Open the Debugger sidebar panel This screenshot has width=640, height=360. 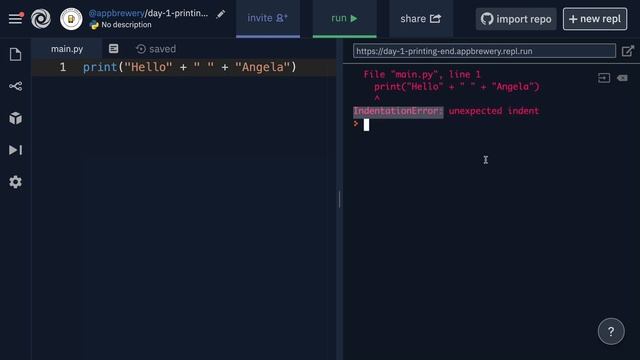(x=16, y=150)
